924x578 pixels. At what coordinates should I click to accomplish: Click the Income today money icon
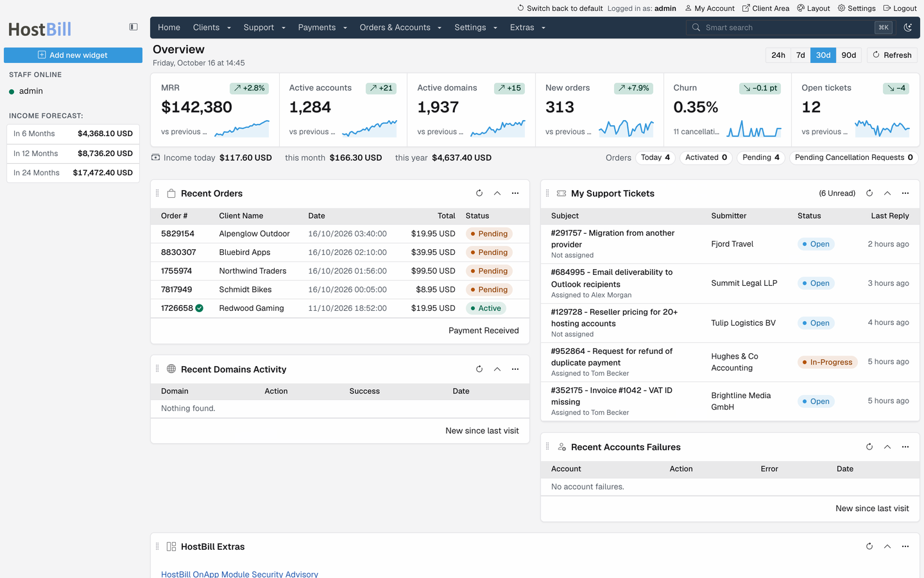[155, 157]
